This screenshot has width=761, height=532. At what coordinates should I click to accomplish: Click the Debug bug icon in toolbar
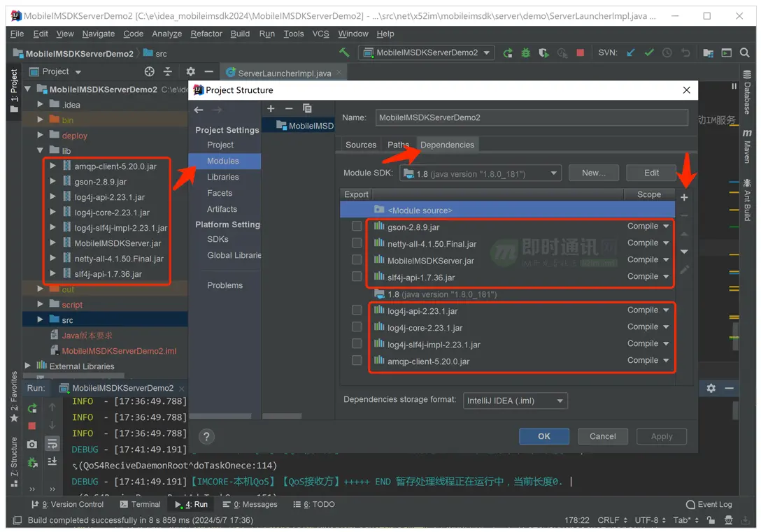(526, 52)
